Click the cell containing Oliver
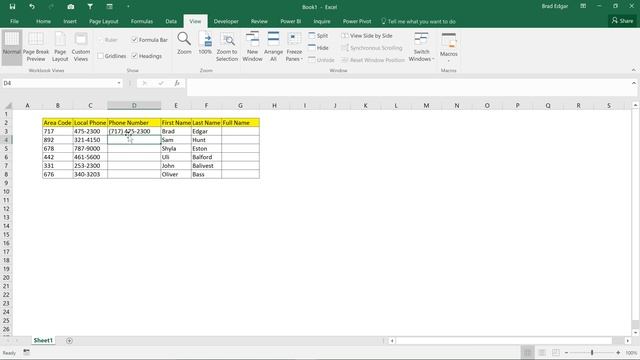640x360 pixels. pyautogui.click(x=176, y=174)
